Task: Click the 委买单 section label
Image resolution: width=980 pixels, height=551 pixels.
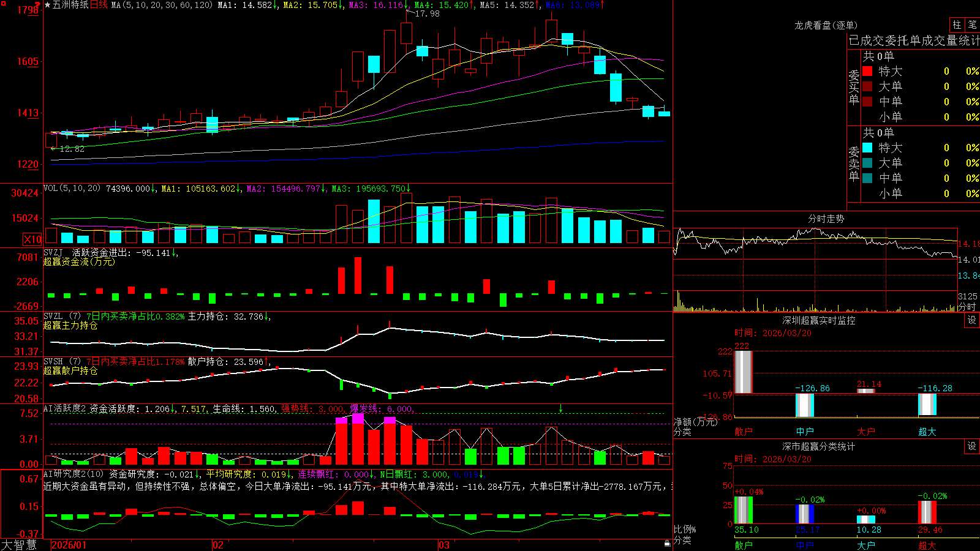Action: point(854,87)
